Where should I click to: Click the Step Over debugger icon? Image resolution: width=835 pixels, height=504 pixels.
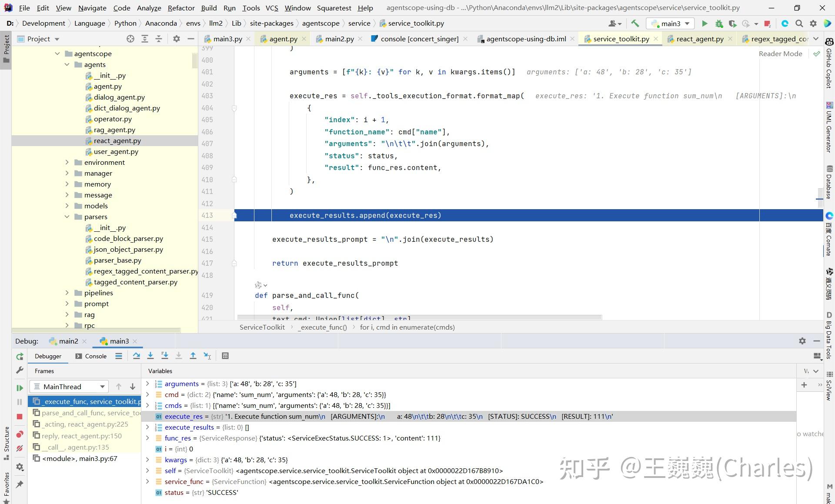coord(136,356)
